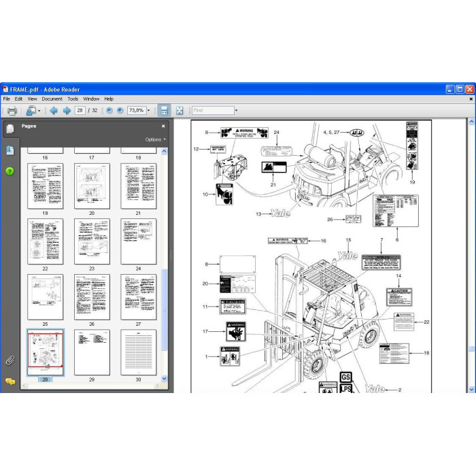The image size is (476, 476).
Task: Click the green help question-mark icon
Action: tap(10, 171)
